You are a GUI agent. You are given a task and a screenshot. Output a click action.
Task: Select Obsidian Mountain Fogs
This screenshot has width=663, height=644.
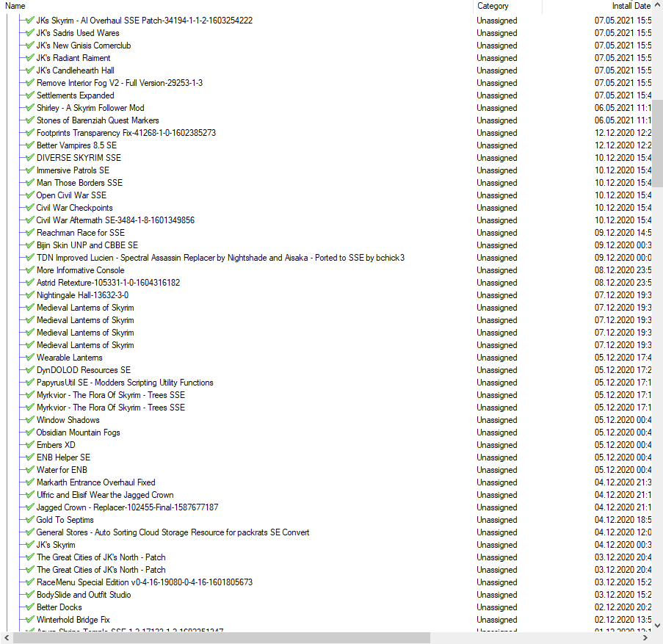(79, 433)
